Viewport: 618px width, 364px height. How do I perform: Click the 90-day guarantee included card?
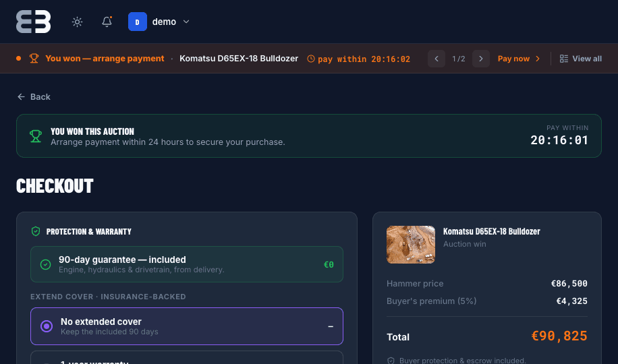187,264
